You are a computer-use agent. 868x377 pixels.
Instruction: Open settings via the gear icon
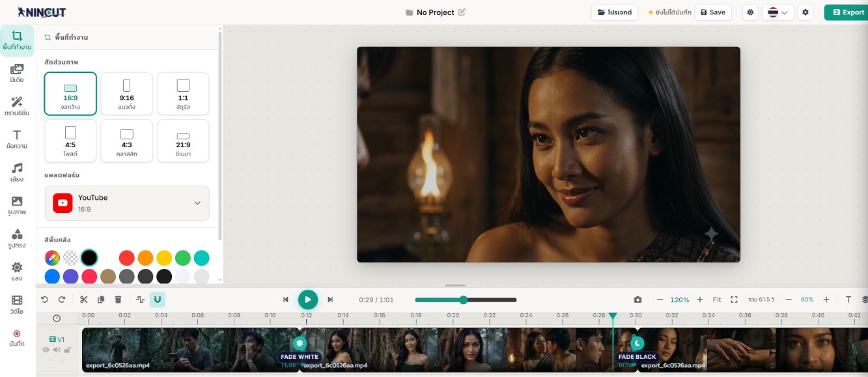click(805, 12)
